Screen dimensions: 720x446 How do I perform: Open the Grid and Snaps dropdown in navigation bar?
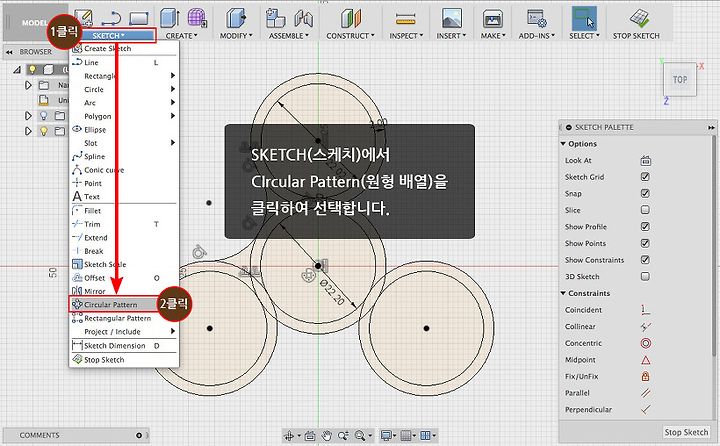[408, 435]
